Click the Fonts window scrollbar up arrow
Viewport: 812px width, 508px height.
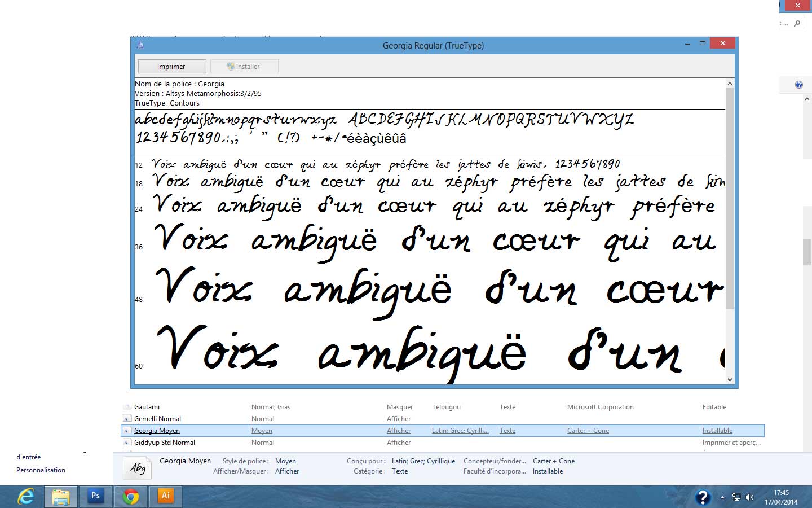[807, 98]
